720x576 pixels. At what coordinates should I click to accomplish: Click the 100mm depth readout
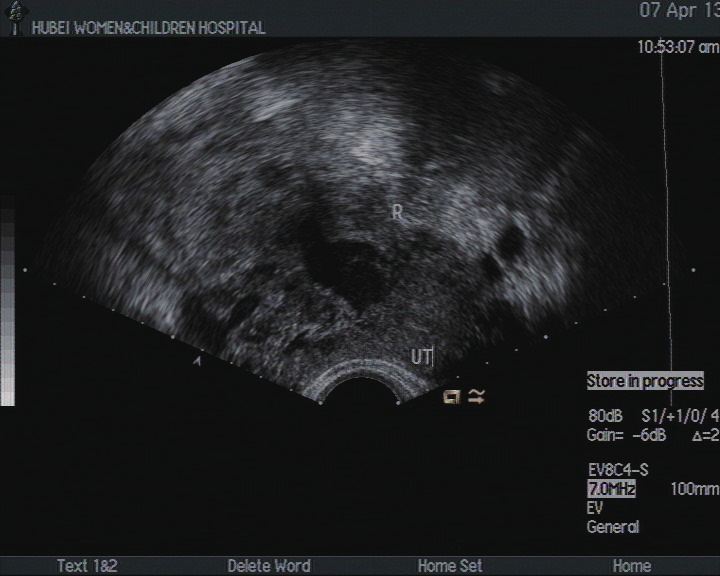coord(694,490)
